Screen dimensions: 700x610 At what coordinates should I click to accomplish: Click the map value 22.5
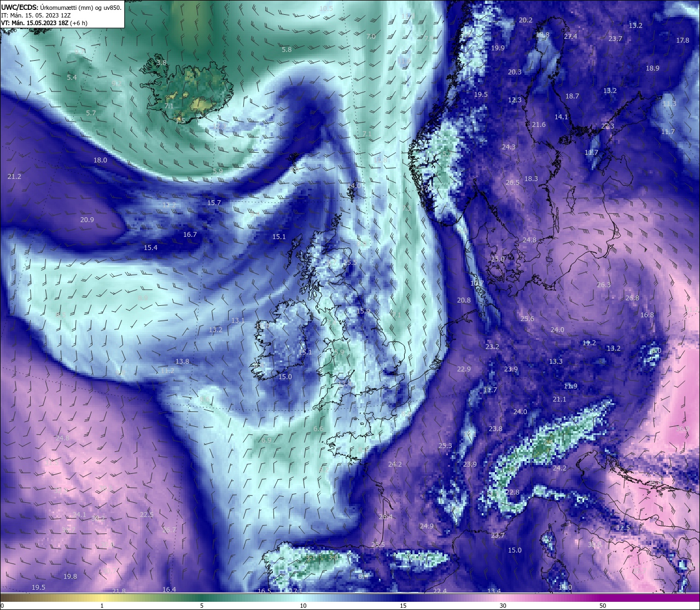tap(147, 514)
